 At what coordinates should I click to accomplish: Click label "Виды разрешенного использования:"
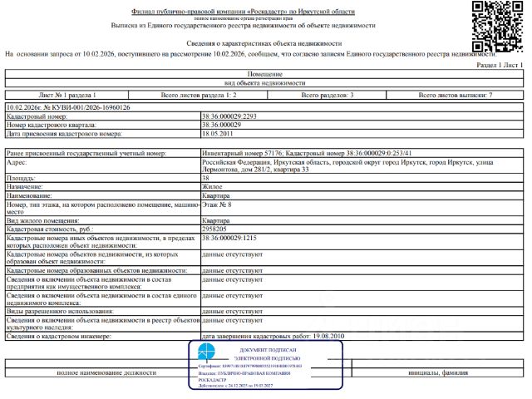point(60,312)
